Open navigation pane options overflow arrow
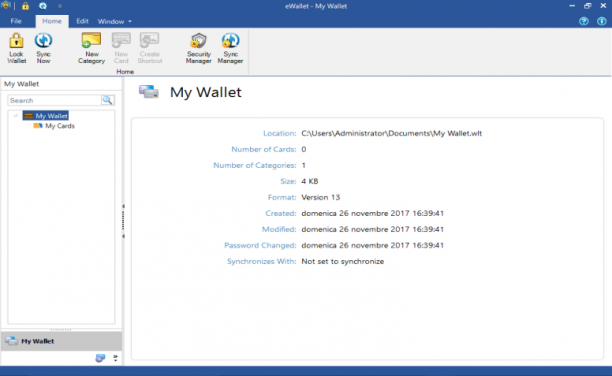The image size is (612, 376). click(116, 358)
